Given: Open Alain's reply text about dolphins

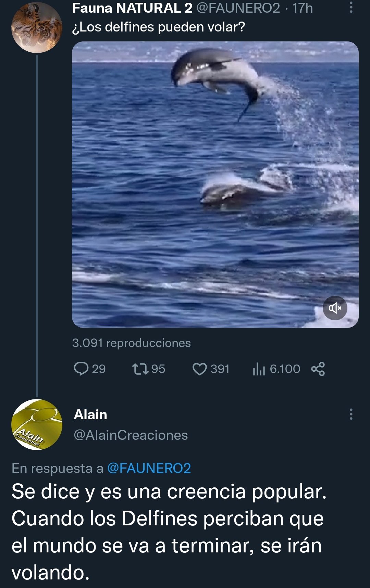Looking at the screenshot, I should [x=168, y=532].
